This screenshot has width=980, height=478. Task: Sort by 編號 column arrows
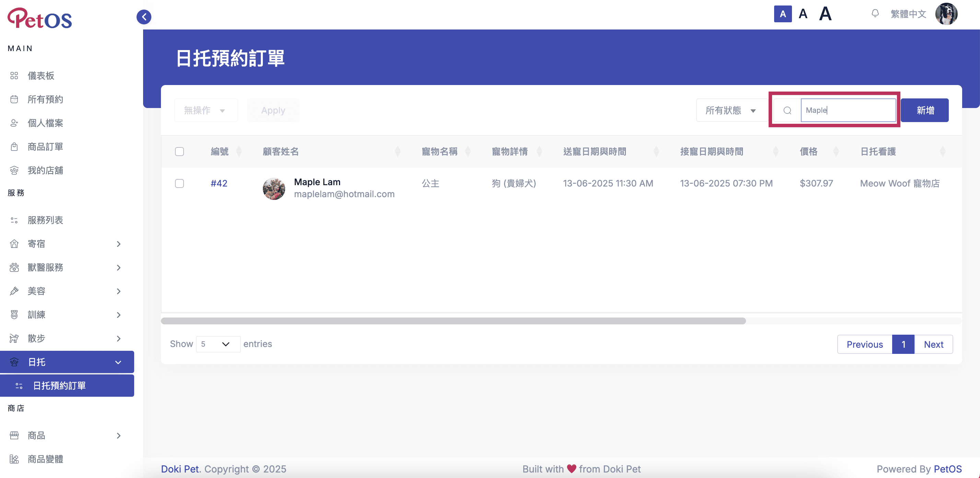239,151
